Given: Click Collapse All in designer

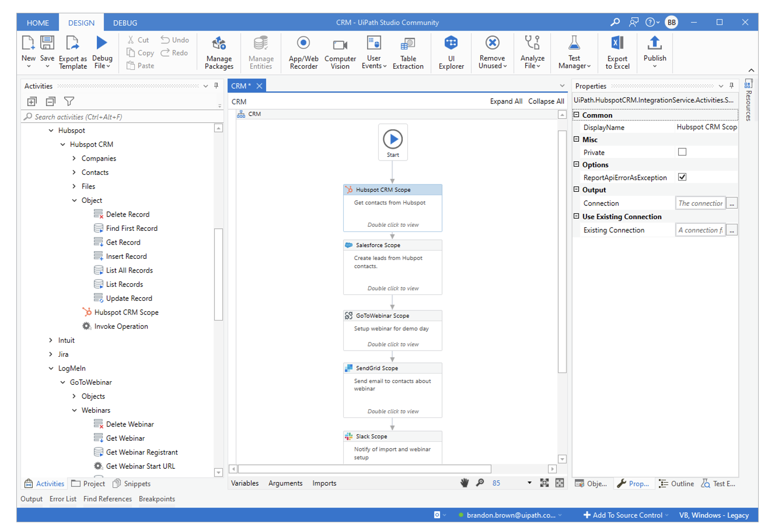Looking at the screenshot, I should (546, 101).
